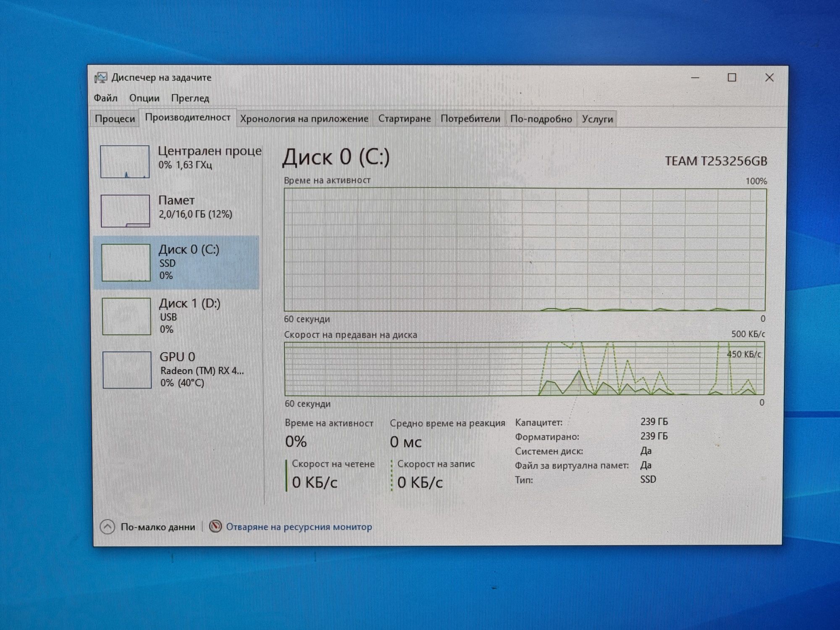840x630 pixels.
Task: Select the Памет memory thumbnail graph
Action: point(125,211)
